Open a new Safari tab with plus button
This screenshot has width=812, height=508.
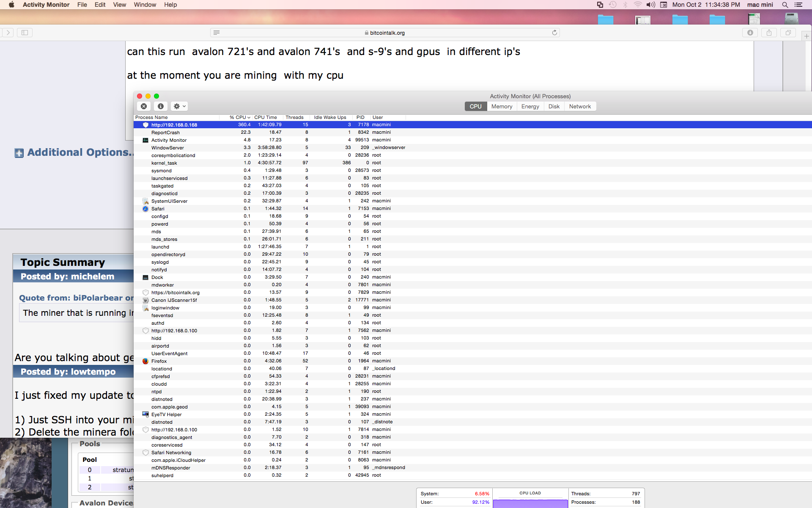click(807, 36)
